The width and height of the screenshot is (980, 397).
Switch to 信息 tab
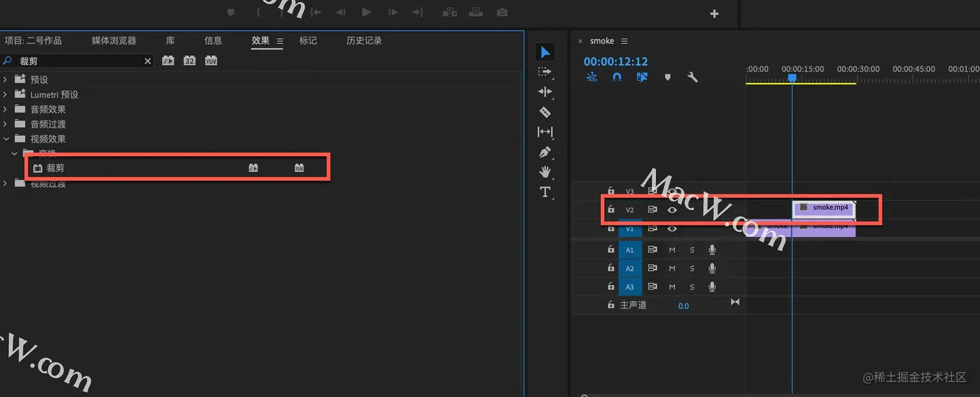[213, 40]
